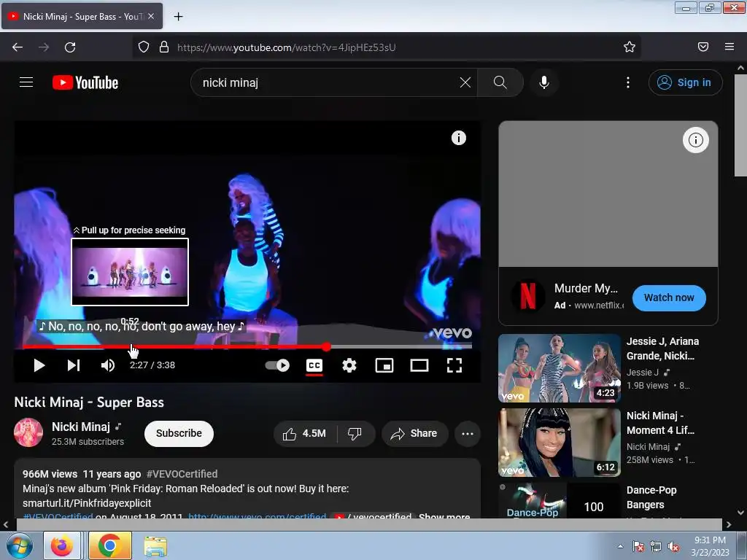Click page vertical scrollbar thumb
This screenshot has height=560, width=747.
click(x=740, y=125)
